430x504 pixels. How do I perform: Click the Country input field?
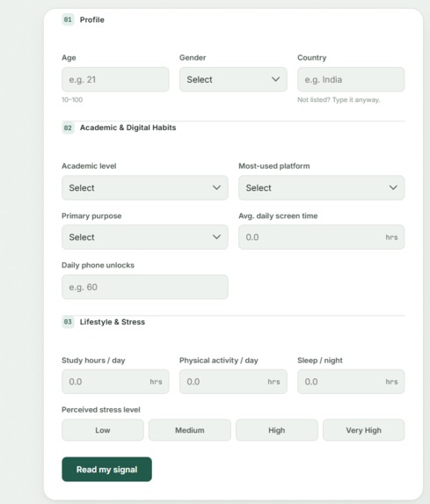pos(351,79)
